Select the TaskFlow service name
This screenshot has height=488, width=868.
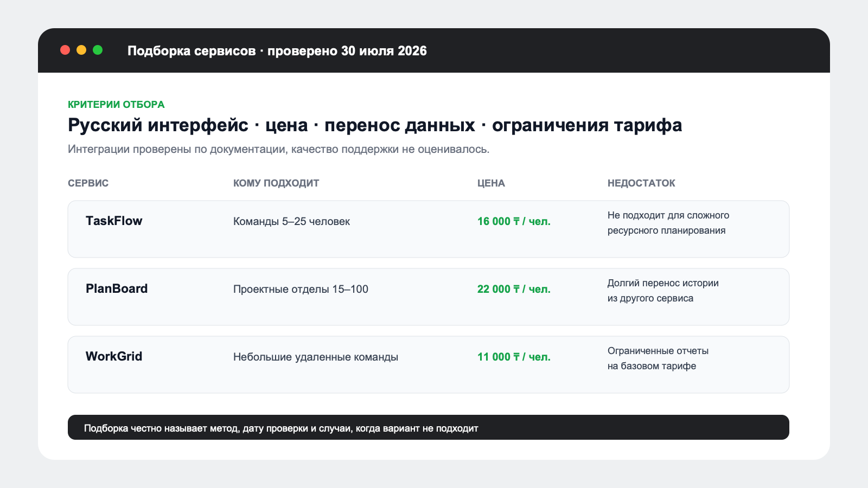click(114, 221)
